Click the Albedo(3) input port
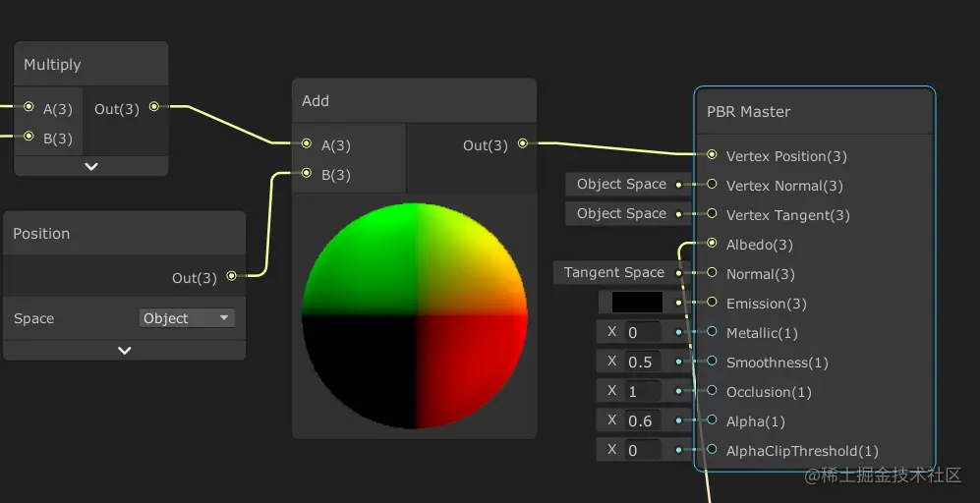This screenshot has height=503, width=980. [x=712, y=243]
